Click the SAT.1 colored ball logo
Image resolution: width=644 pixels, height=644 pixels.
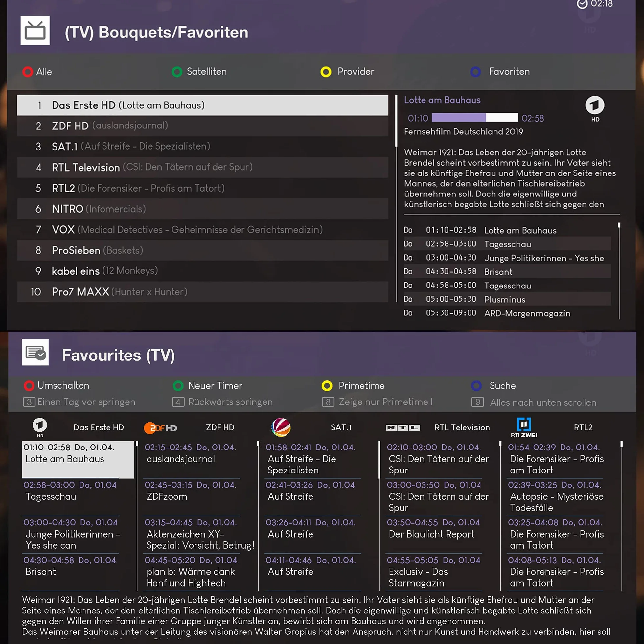(x=281, y=427)
